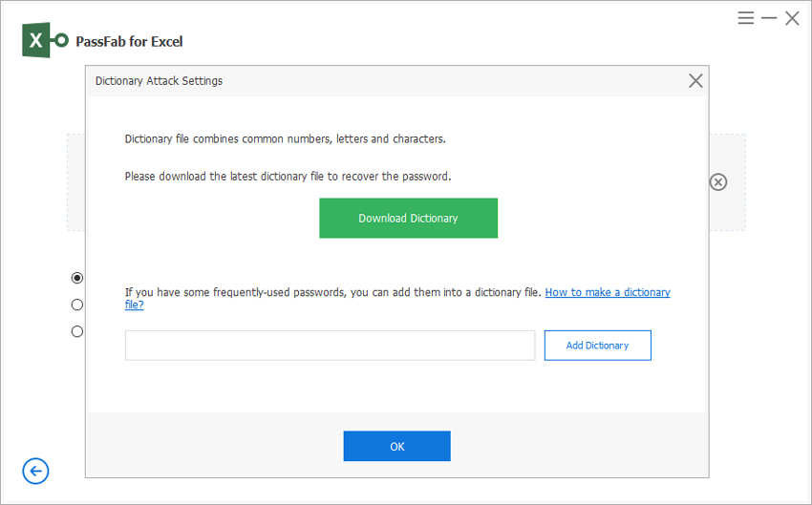Screen dimensions: 812x505
Task: Click the "Please download the latest dictionary" text
Action: pyautogui.click(x=288, y=177)
